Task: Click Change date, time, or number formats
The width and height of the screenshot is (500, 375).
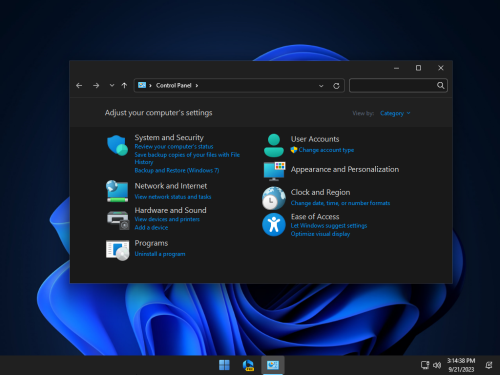Action: click(340, 203)
